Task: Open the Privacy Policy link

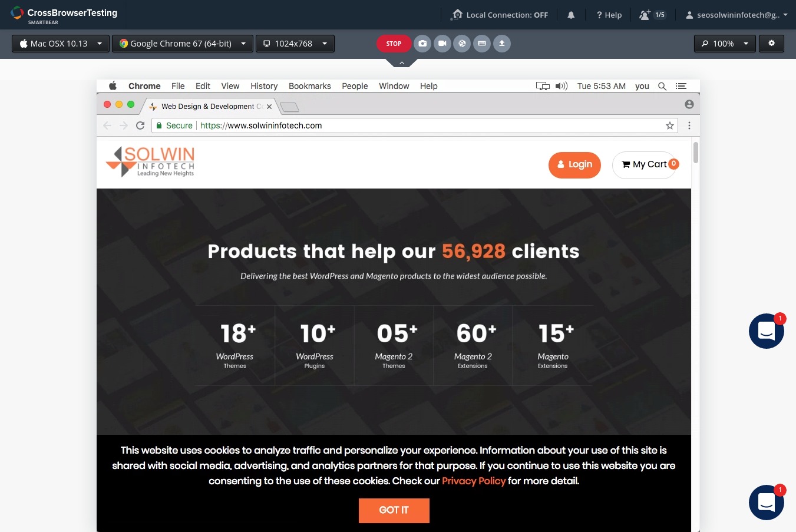Action: [x=474, y=481]
